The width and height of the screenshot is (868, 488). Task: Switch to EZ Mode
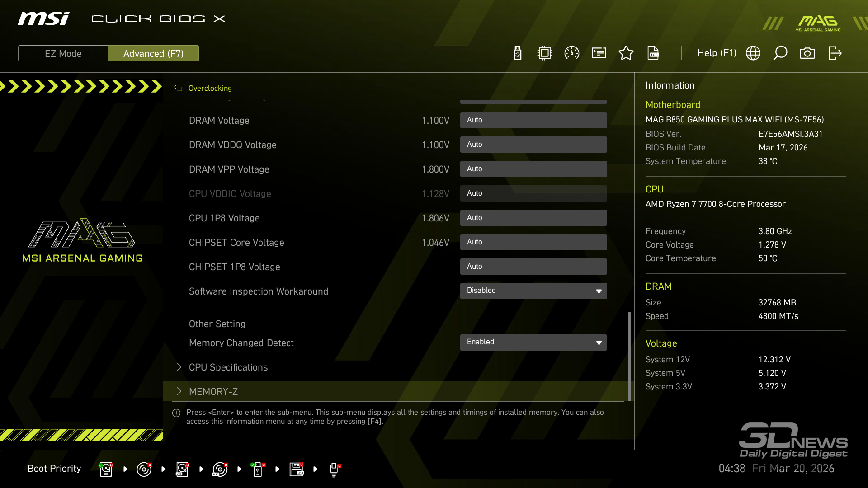63,53
